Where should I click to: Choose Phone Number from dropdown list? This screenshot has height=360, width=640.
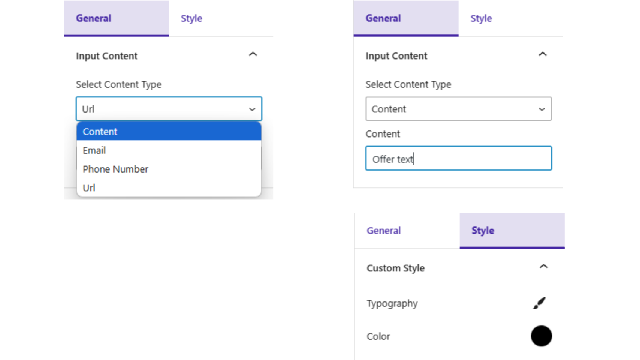click(169, 169)
